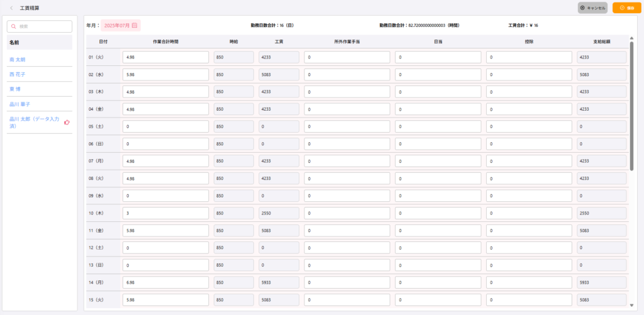Click the 工賃合計：¥ 16 summary text
644x315 pixels.
523,25
